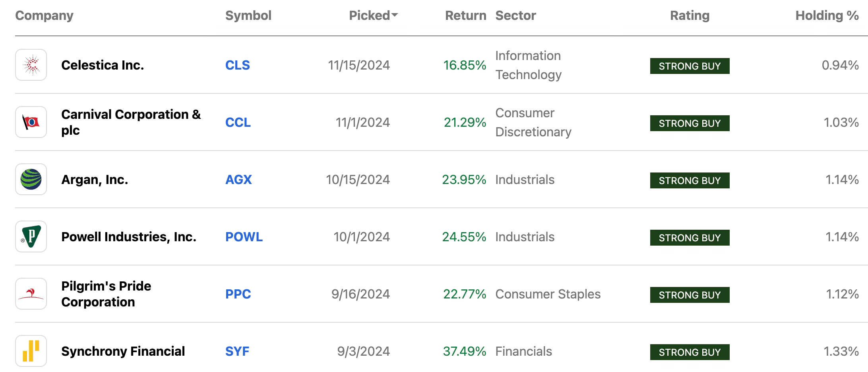Select the Powell Industries shield logo
Viewport: 868px width, 372px height.
[31, 236]
